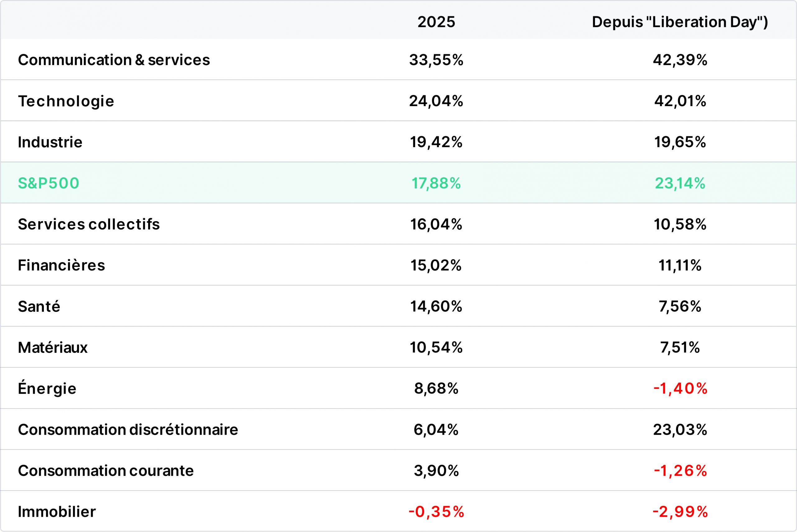This screenshot has height=532, width=797.
Task: Click the 42,01% Technologie value
Action: pos(680,101)
